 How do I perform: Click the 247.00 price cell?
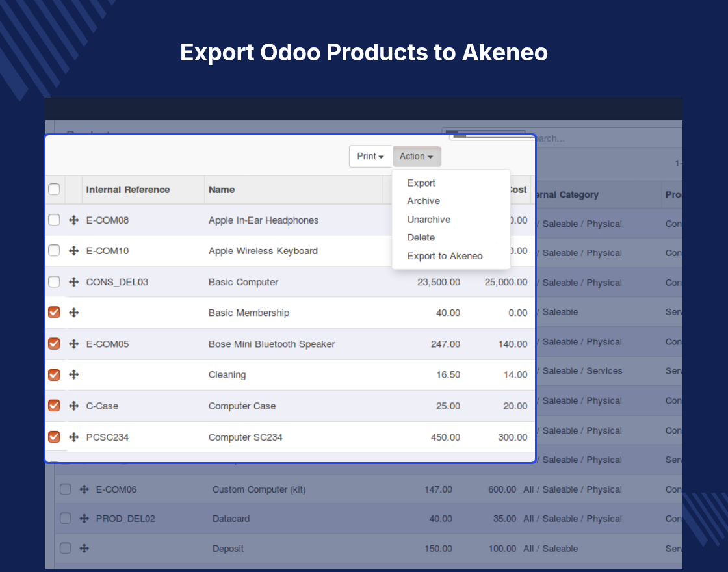coord(445,344)
